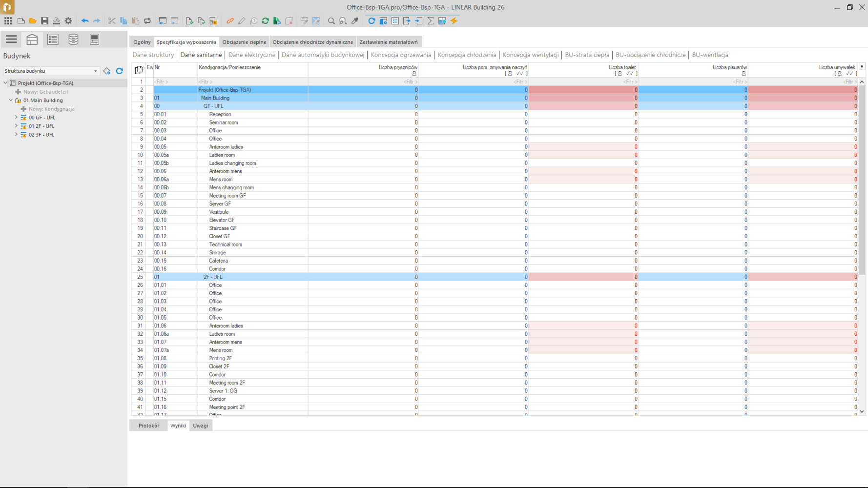This screenshot has height=488, width=868.
Task: Refresh the building structure tree
Action: click(120, 71)
